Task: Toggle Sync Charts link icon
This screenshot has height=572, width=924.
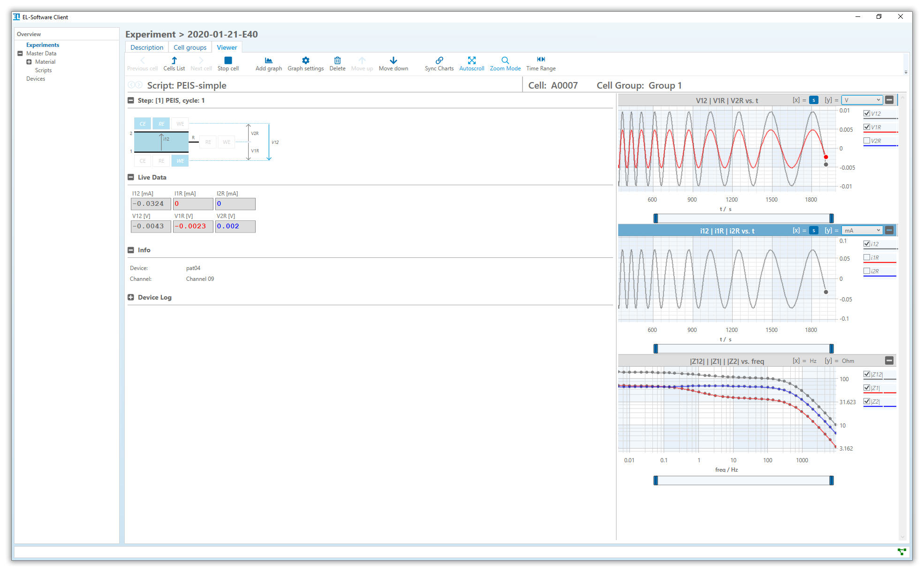Action: point(439,60)
